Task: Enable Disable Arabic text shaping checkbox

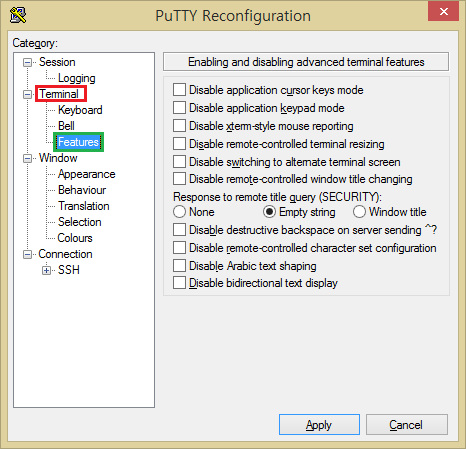Action: (179, 266)
